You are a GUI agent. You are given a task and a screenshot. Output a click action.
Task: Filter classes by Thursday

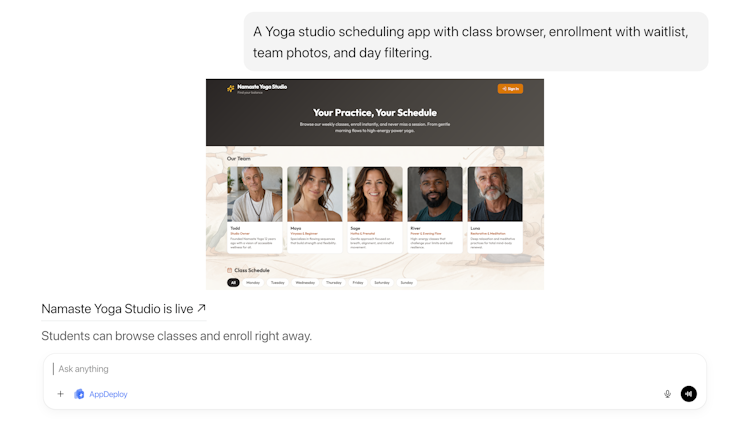(334, 283)
